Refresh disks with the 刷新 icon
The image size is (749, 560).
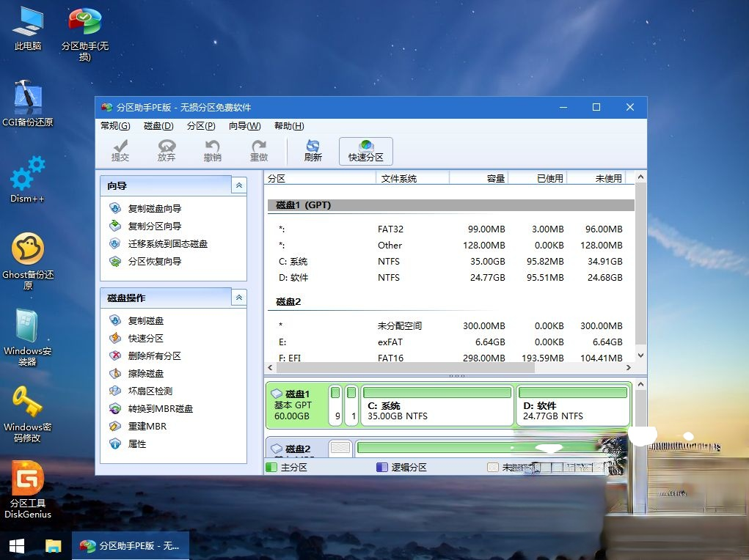(x=313, y=151)
